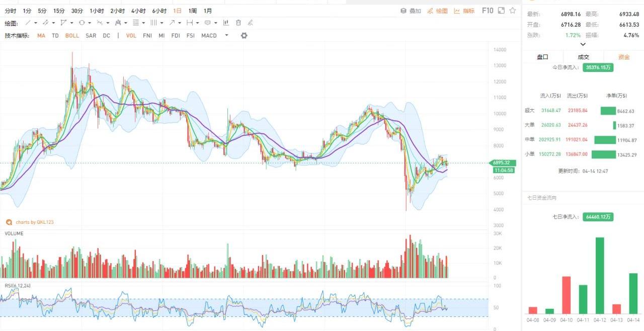The image size is (644, 331).
Task: Click the star favorite icon
Action: click(513, 11)
